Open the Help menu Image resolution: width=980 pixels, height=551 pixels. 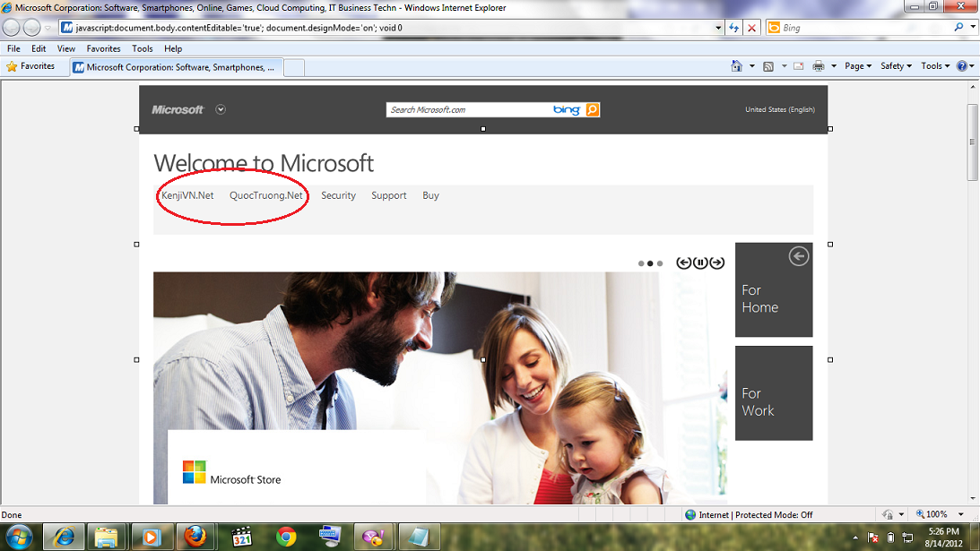[x=173, y=48]
